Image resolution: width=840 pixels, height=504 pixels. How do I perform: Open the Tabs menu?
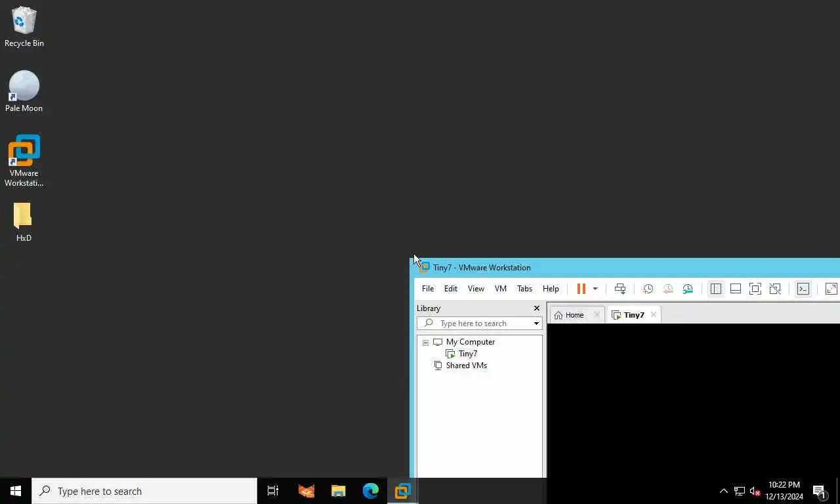[x=525, y=289]
